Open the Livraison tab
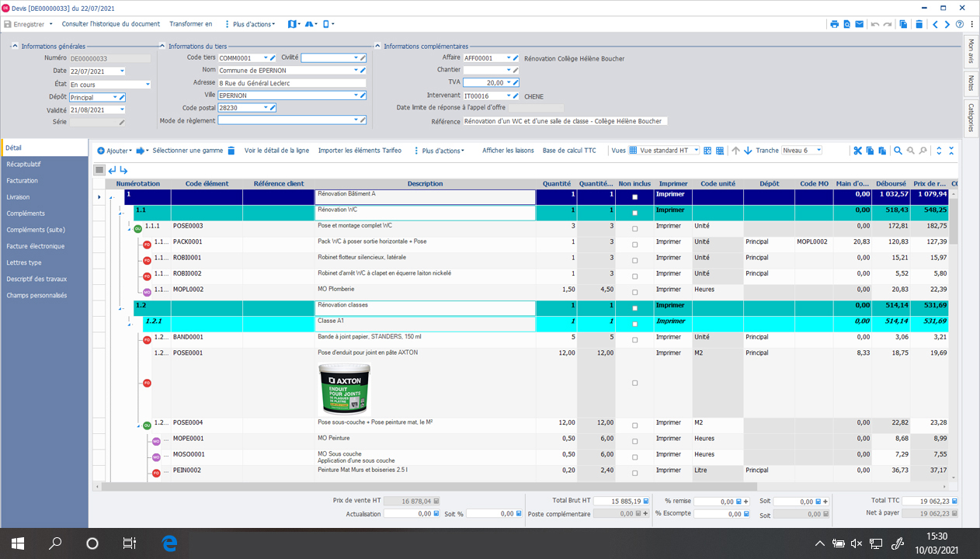 pos(44,197)
